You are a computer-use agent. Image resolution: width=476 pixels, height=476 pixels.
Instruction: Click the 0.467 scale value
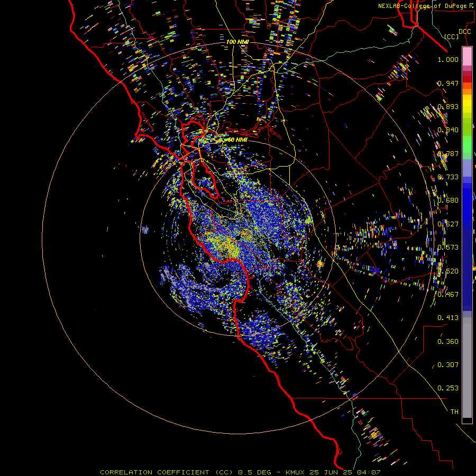[x=448, y=294]
